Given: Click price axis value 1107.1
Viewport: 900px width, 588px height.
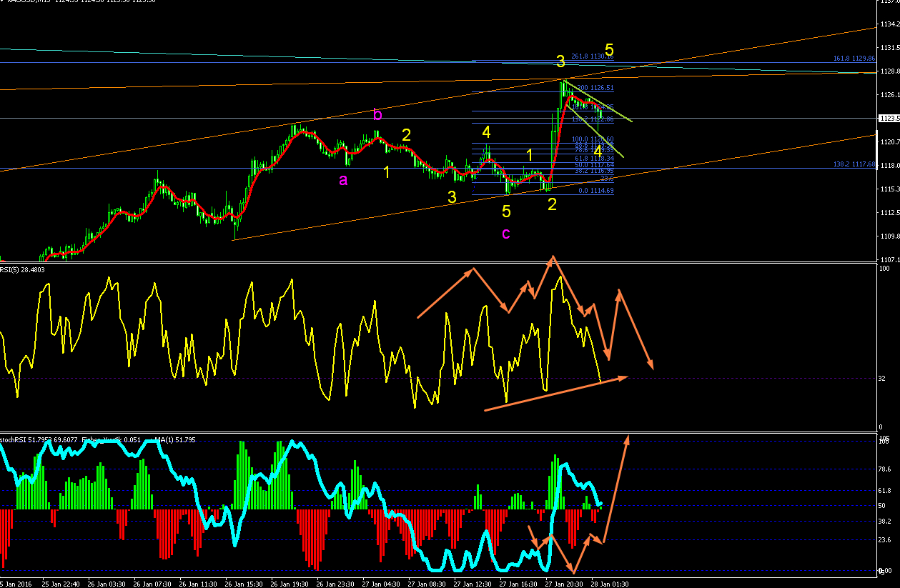Looking at the screenshot, I should (x=891, y=260).
